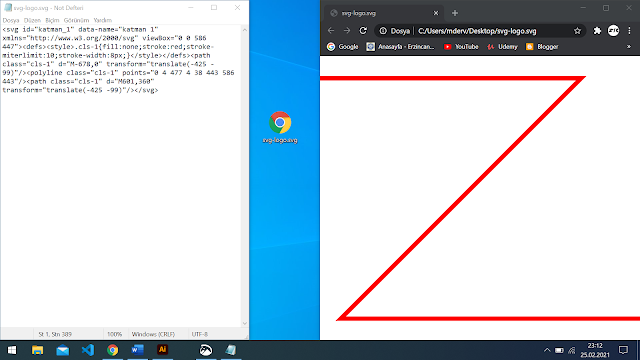The height and width of the screenshot is (360, 640).
Task: Open the Google bookmark
Action: (x=343, y=47)
